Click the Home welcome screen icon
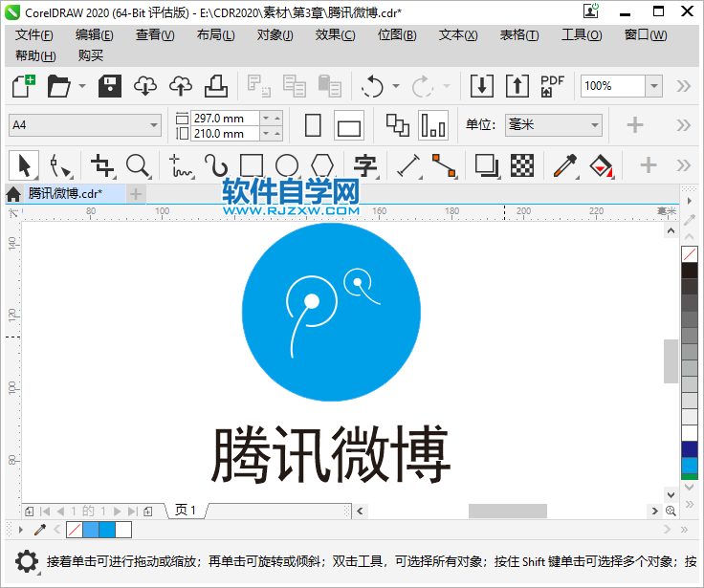 click(x=13, y=194)
